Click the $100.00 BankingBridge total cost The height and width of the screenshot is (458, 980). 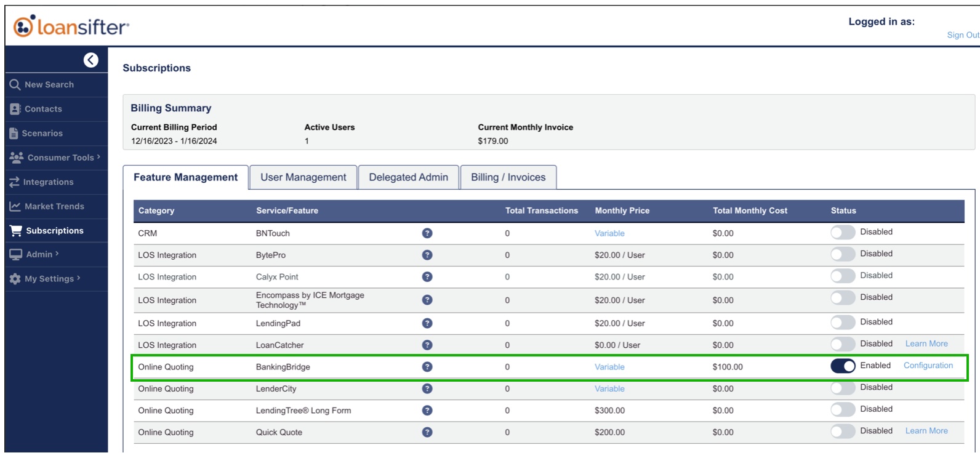(728, 367)
